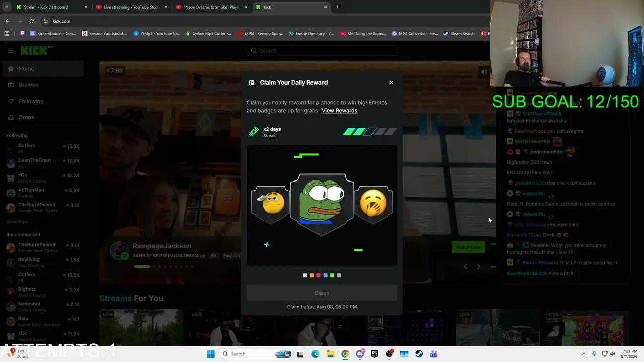
Task: Reload the current page
Action: 31,21
